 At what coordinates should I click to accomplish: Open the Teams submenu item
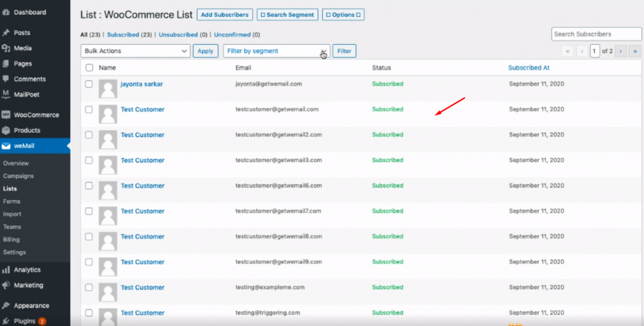tap(12, 227)
